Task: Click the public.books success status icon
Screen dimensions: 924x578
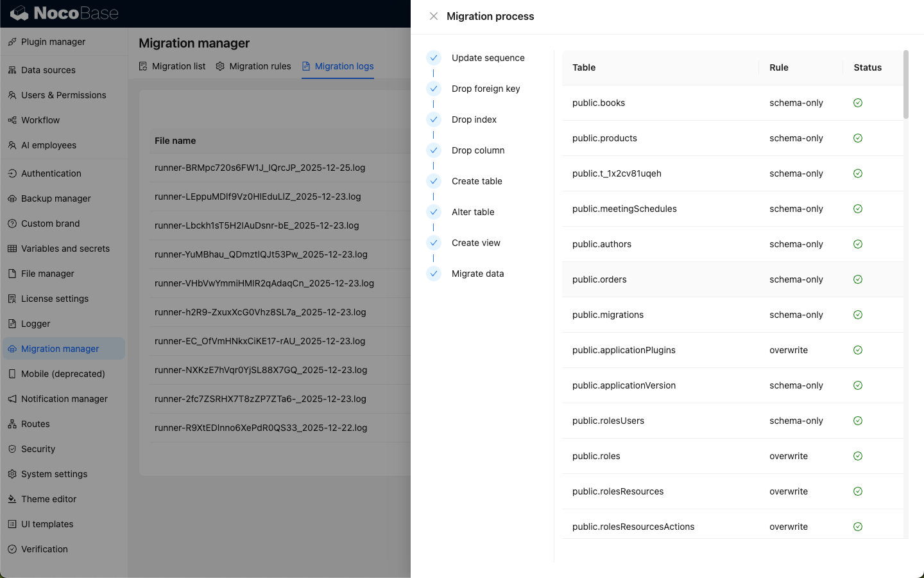Action: coord(858,103)
